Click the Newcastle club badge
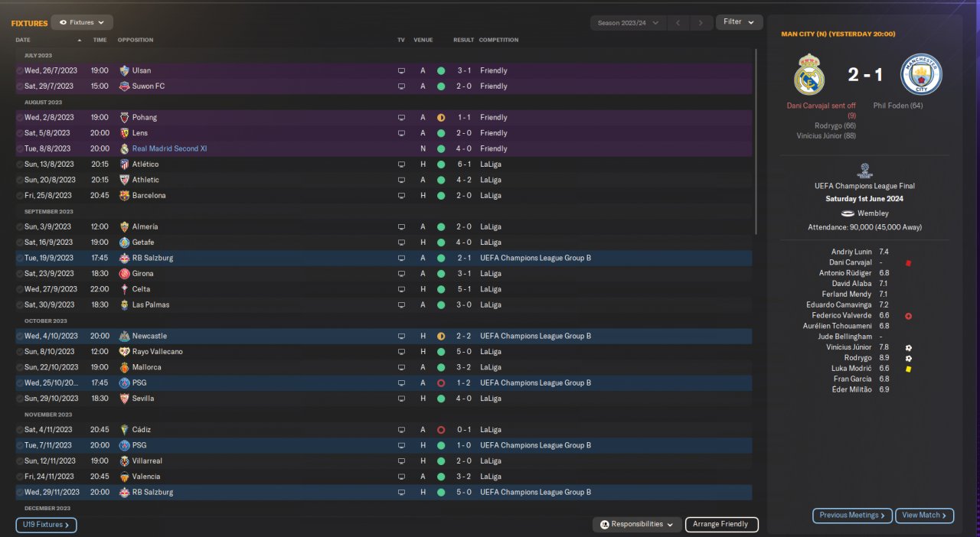980x537 pixels. 124,337
